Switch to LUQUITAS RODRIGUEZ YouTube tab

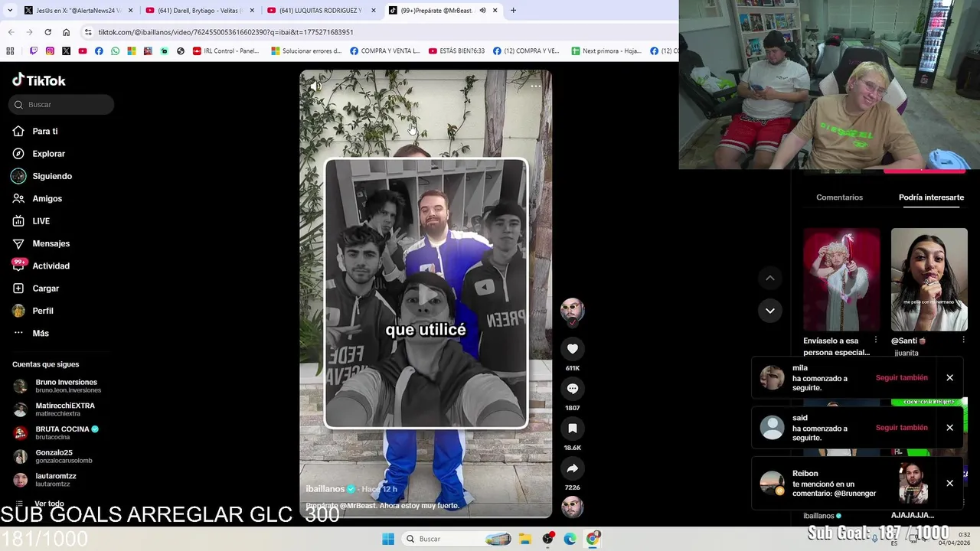322,11
